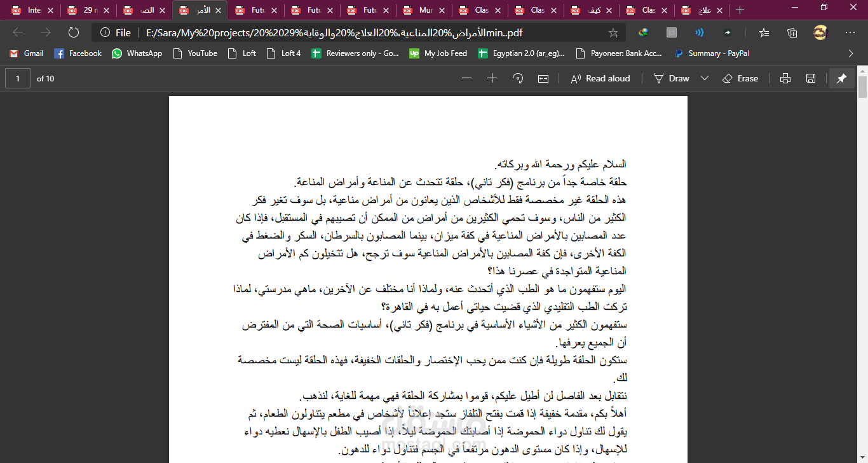Click the dark arrow extension icon
The image size is (868, 463).
point(728,32)
